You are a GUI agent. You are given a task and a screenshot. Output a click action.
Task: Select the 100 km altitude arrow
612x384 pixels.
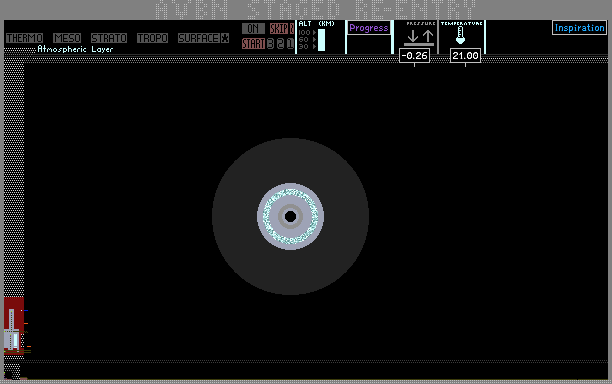pos(314,32)
